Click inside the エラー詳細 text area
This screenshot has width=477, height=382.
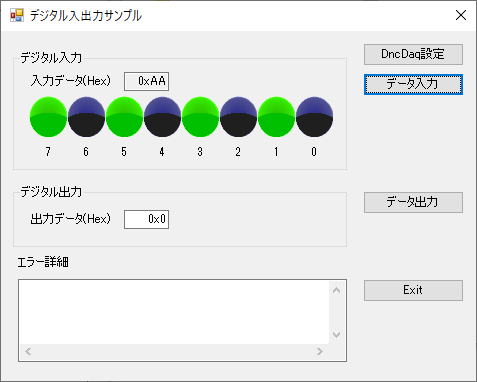point(174,312)
